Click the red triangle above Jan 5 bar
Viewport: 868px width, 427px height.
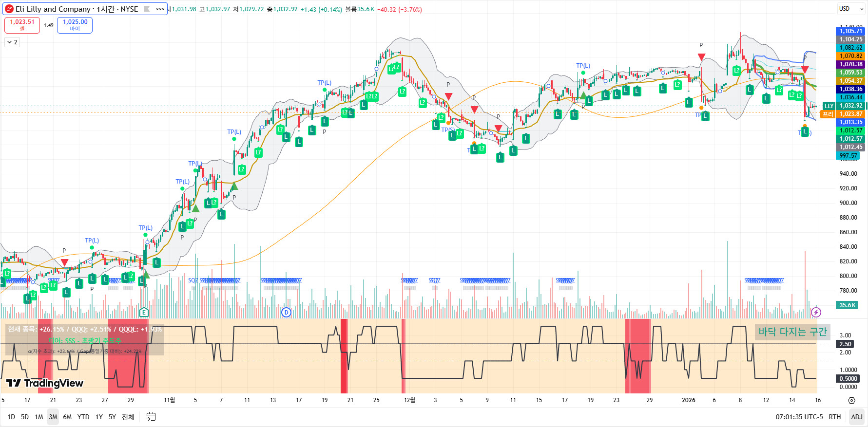[x=701, y=57]
